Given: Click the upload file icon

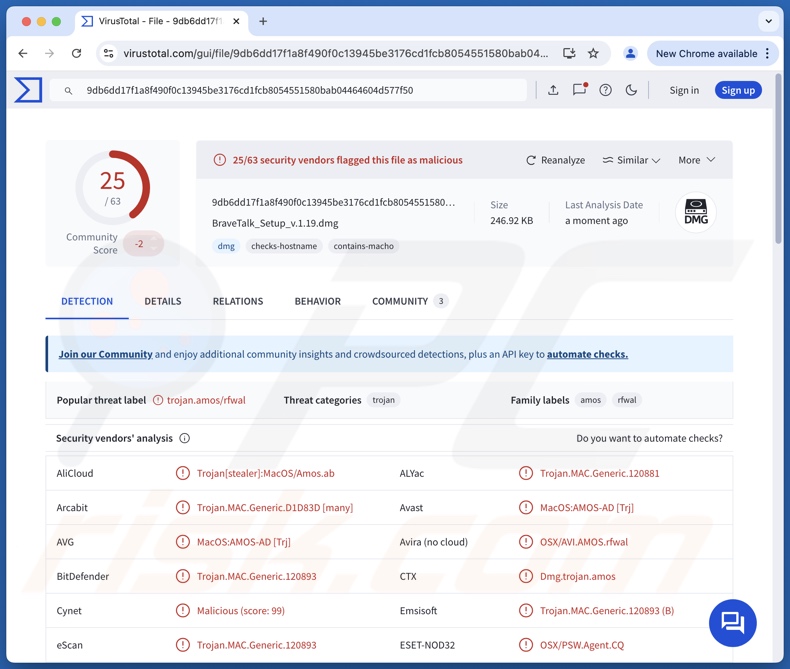Looking at the screenshot, I should [553, 90].
